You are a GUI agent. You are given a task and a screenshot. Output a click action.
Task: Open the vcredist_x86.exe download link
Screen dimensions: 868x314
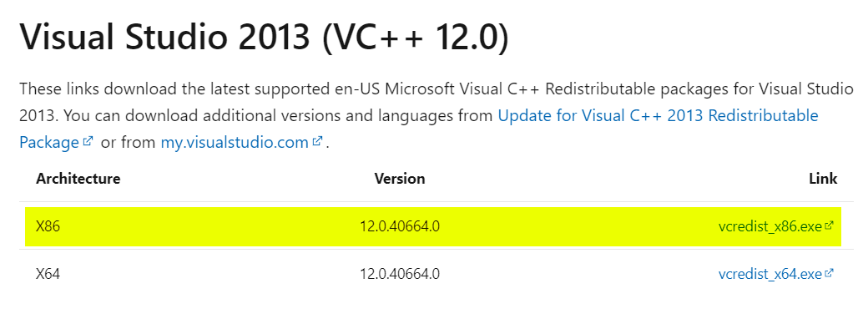[770, 226]
